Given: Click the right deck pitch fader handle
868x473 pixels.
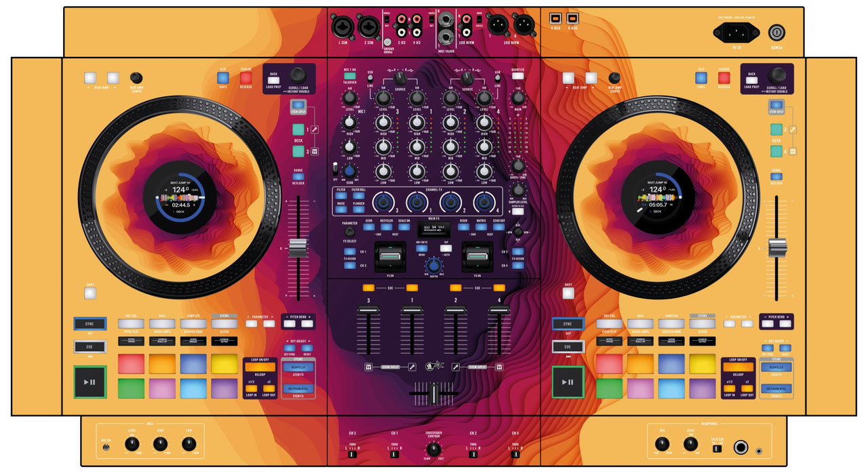Looking at the screenshot, I should (x=776, y=248).
